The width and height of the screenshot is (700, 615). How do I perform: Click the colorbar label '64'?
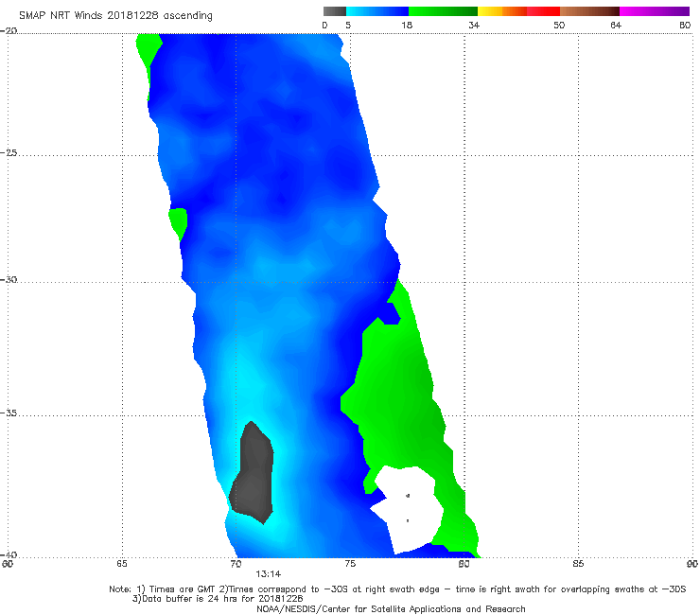pos(616,25)
